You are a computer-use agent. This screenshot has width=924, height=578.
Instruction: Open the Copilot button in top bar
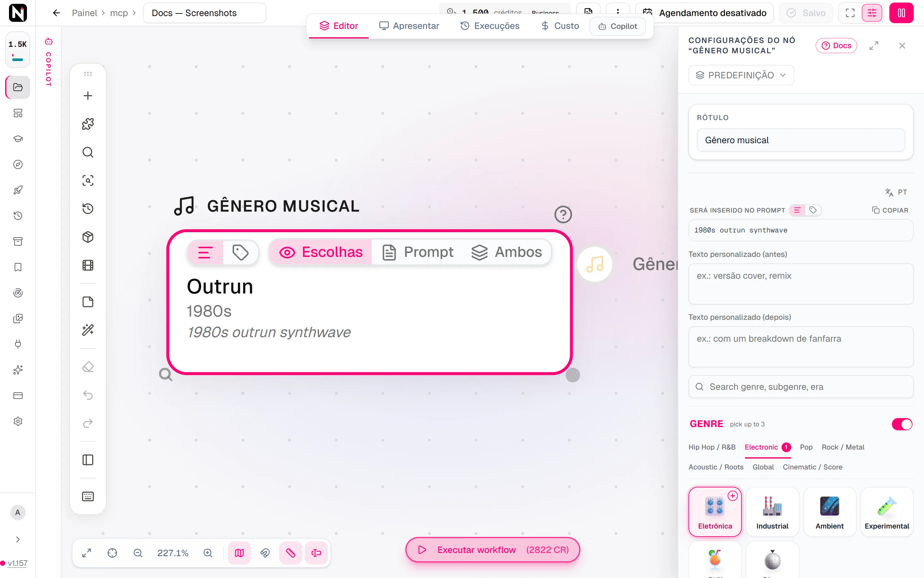click(x=617, y=26)
